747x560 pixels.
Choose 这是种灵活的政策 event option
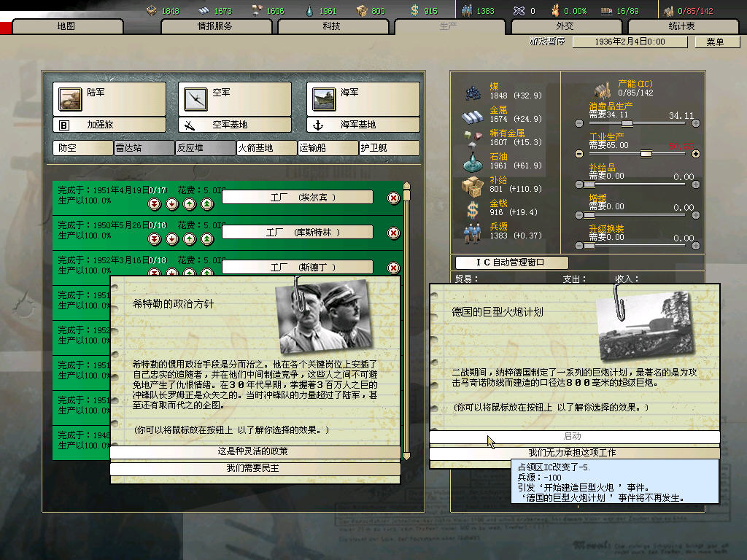pos(255,451)
